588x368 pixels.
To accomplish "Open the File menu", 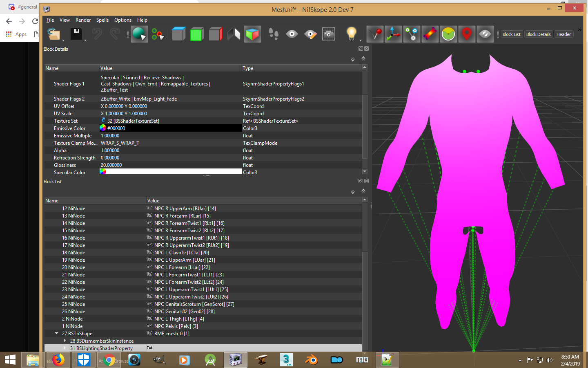I will [x=50, y=20].
